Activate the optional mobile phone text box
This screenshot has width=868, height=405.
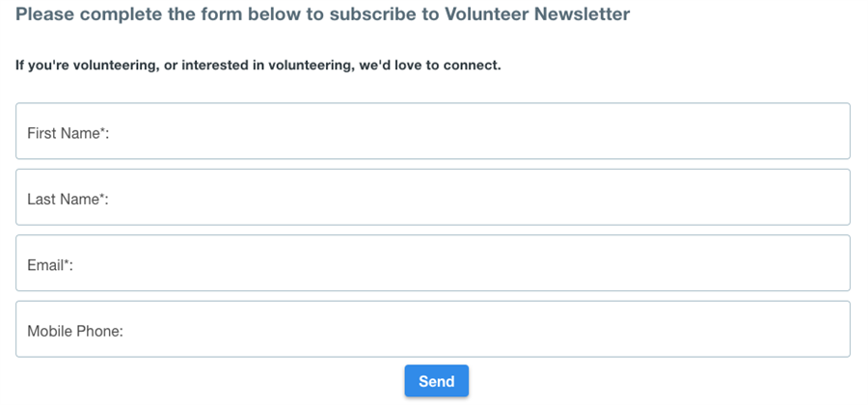(433, 329)
